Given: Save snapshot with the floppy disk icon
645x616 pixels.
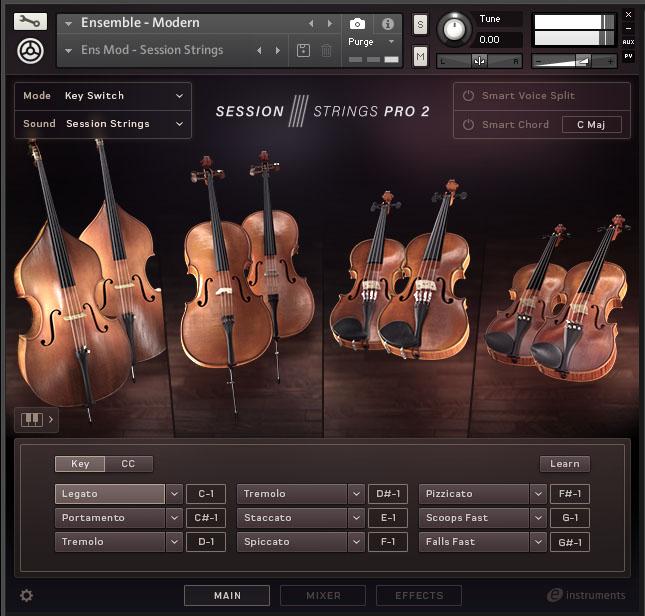Looking at the screenshot, I should coord(303,51).
